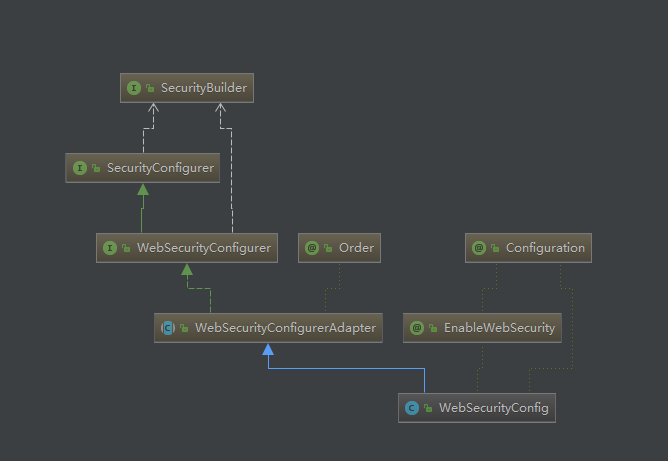668x461 pixels.
Task: Select the SecurityBuilder interface node
Action: pyautogui.click(x=187, y=88)
